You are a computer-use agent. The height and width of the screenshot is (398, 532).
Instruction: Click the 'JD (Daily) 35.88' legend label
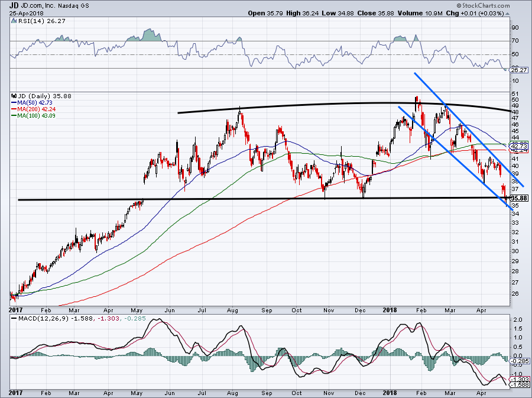(x=44, y=96)
